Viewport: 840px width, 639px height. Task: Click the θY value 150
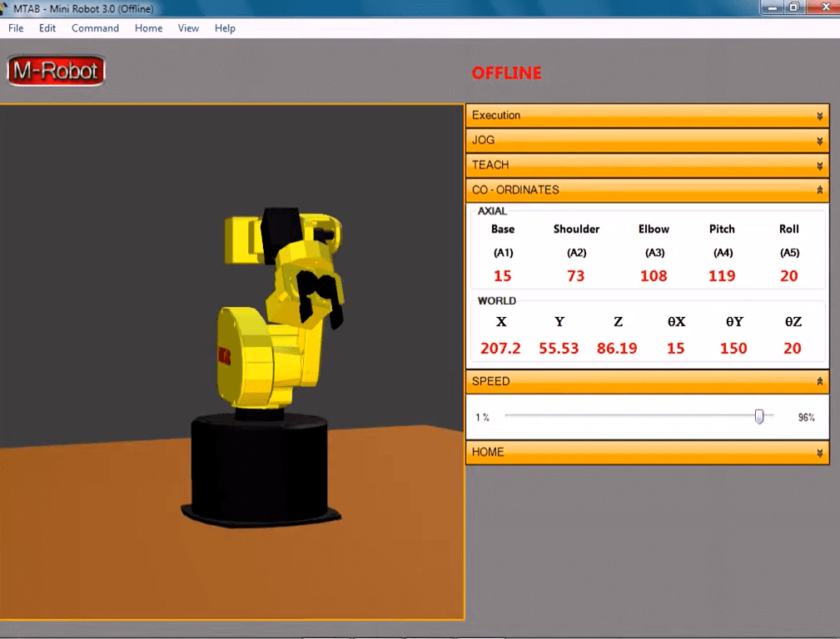(x=733, y=349)
